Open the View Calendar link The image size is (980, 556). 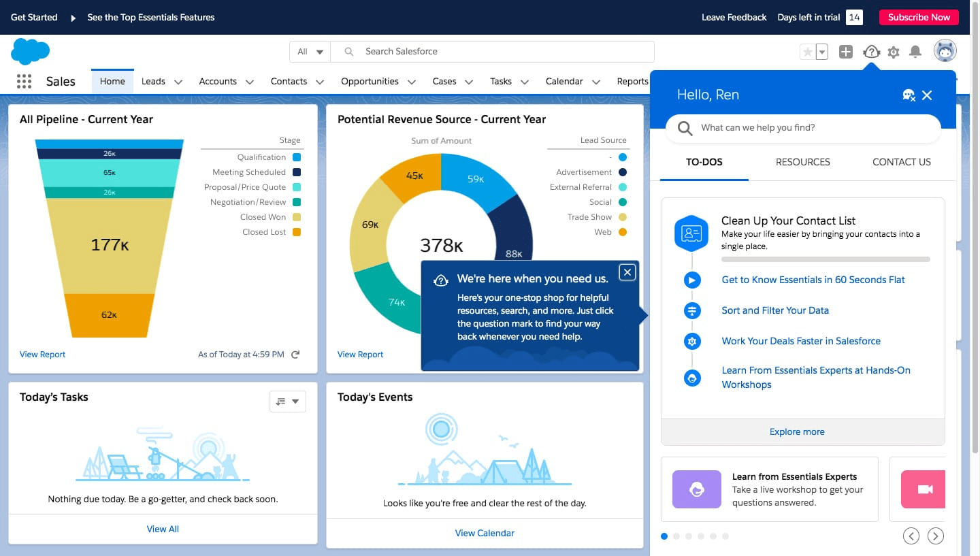(485, 533)
